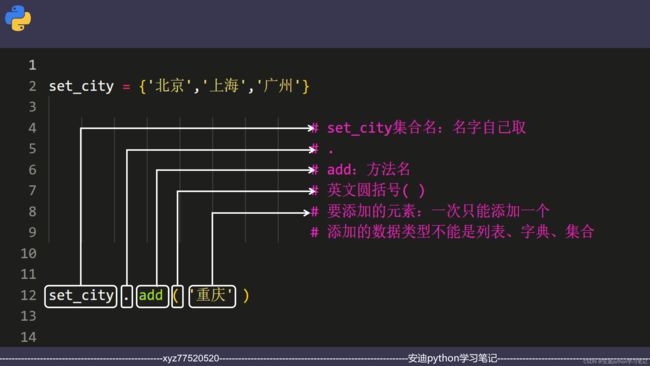Click line number 9 in gutter
The image size is (650, 366).
point(32,232)
